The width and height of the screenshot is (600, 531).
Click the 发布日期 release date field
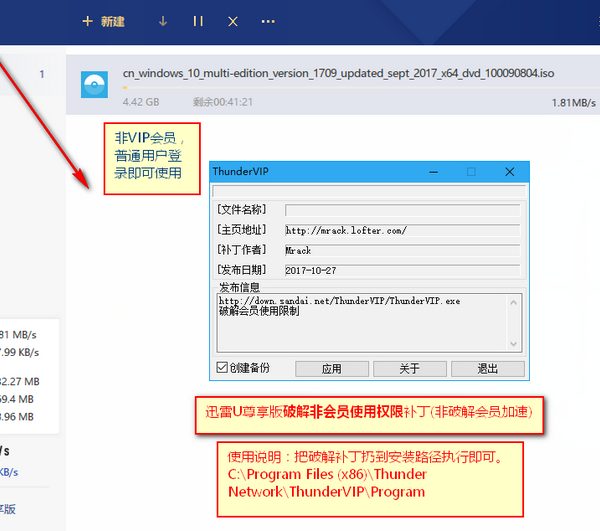[402, 270]
